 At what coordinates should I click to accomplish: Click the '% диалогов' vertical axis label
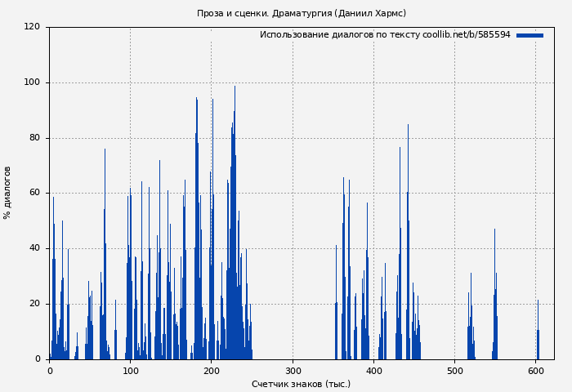[x=8, y=193]
